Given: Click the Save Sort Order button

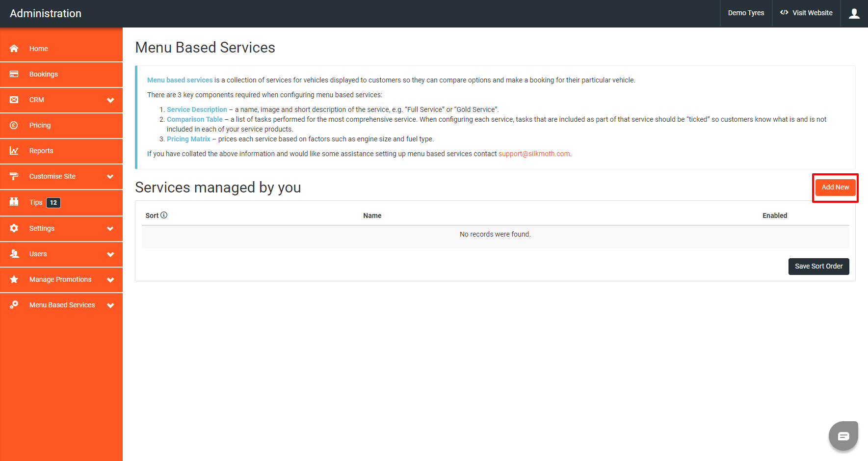Looking at the screenshot, I should pos(818,266).
